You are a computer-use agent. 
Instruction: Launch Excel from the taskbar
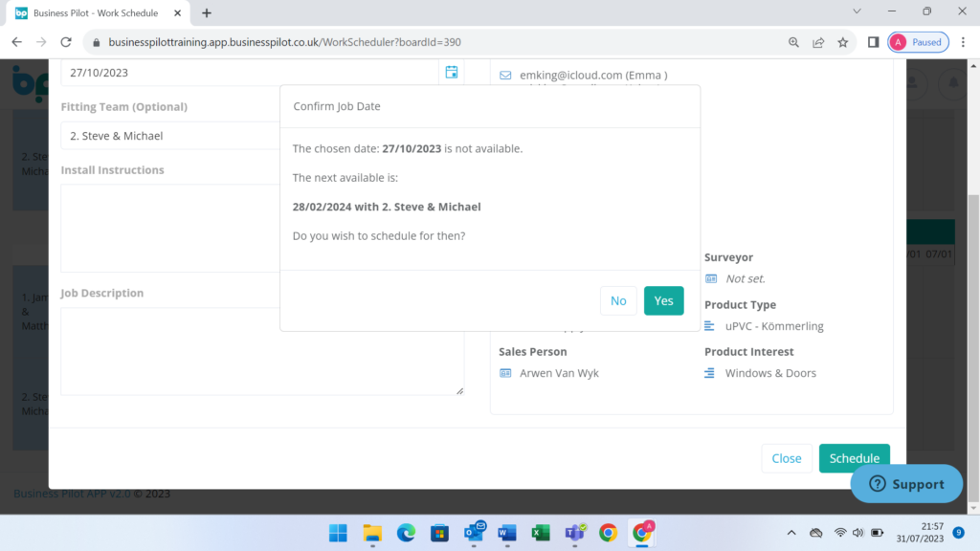541,533
